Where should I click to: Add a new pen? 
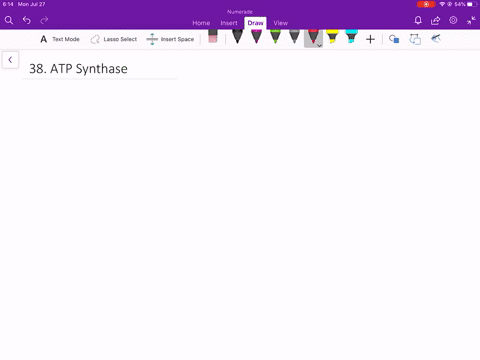(x=370, y=39)
